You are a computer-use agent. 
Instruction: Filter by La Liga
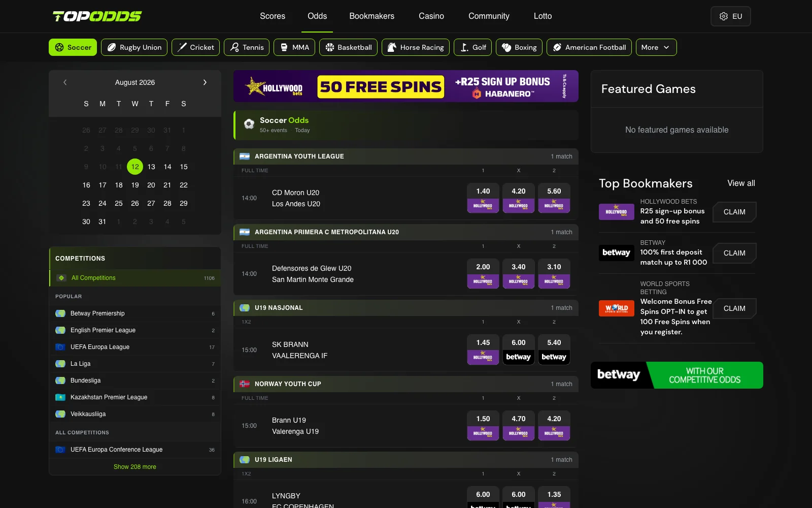135,364
